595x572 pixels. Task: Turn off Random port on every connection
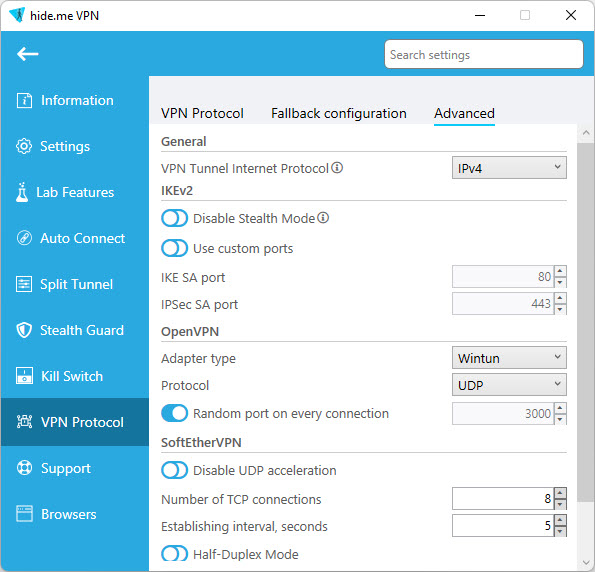pos(175,413)
